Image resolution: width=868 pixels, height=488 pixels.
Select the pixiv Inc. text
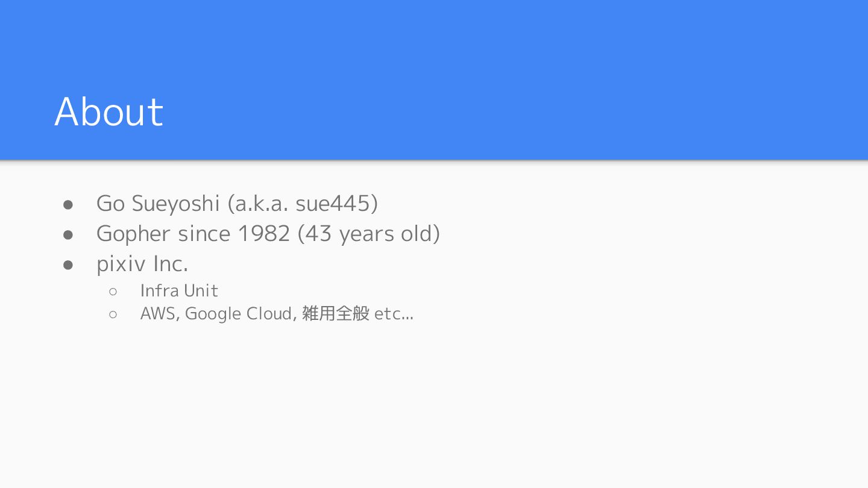[x=142, y=263]
